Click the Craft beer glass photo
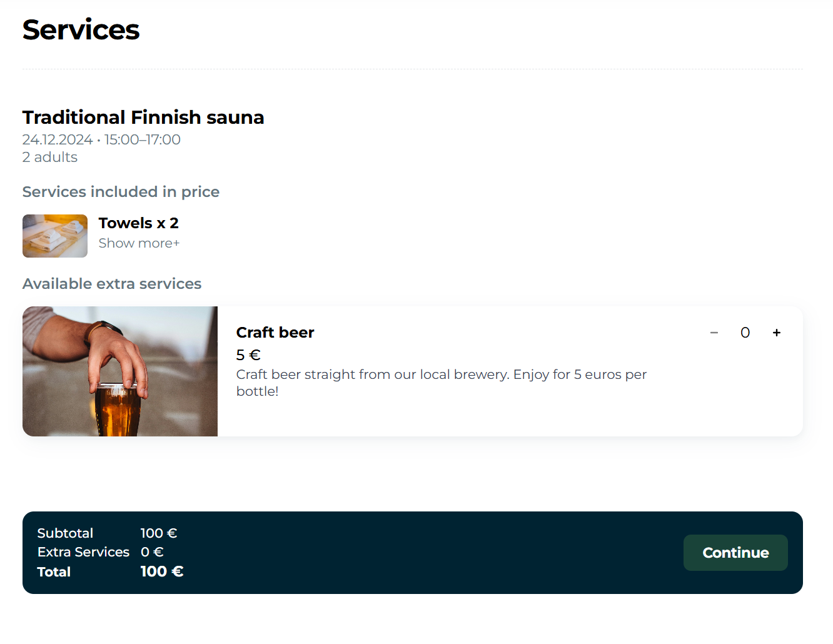The width and height of the screenshot is (833, 644). (x=120, y=371)
